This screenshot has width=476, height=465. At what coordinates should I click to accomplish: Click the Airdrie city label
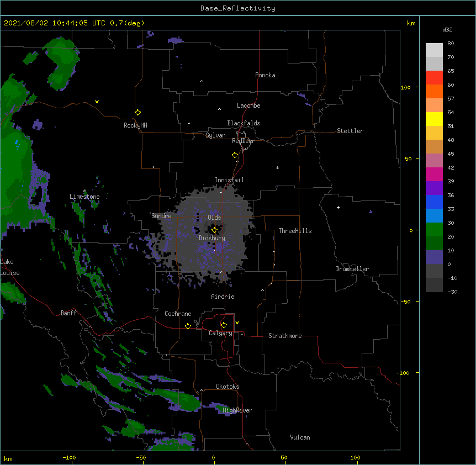(223, 297)
